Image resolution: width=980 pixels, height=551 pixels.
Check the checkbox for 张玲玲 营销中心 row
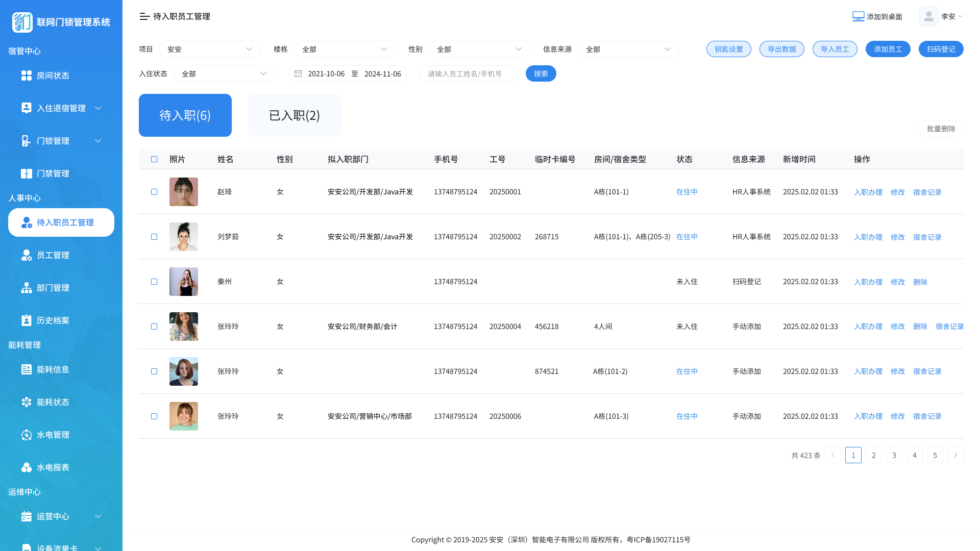coord(154,416)
